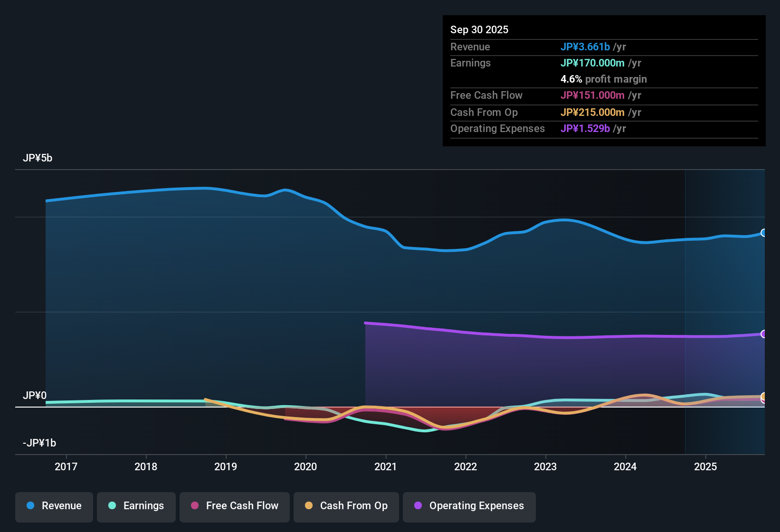The height and width of the screenshot is (532, 780).
Task: Click the 4.6% profit margin text
Action: pyautogui.click(x=604, y=79)
